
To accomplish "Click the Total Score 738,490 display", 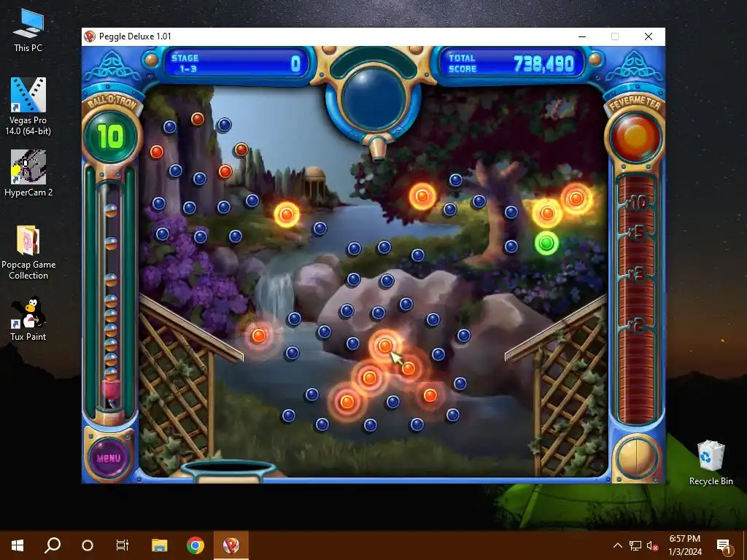I will [511, 63].
